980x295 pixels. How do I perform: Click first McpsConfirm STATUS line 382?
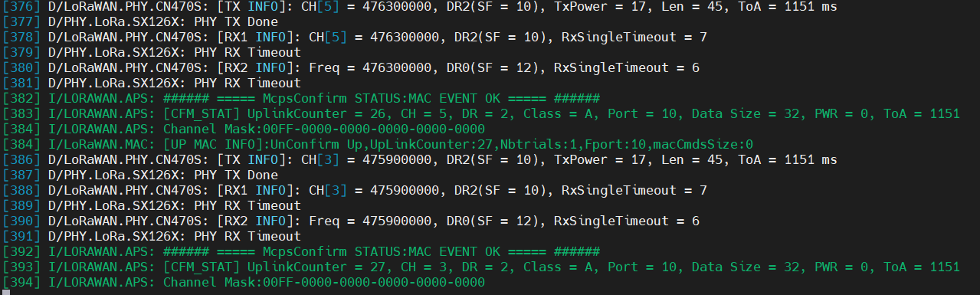tap(302, 99)
